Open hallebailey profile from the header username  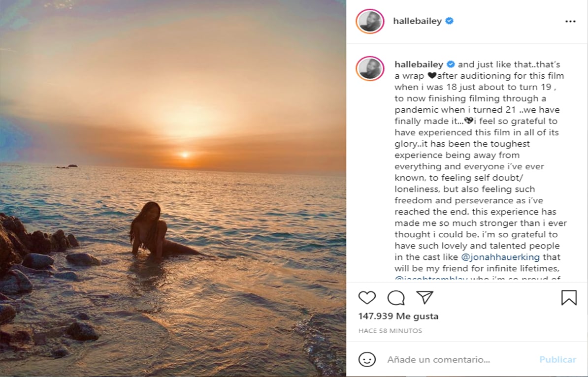[417, 21]
